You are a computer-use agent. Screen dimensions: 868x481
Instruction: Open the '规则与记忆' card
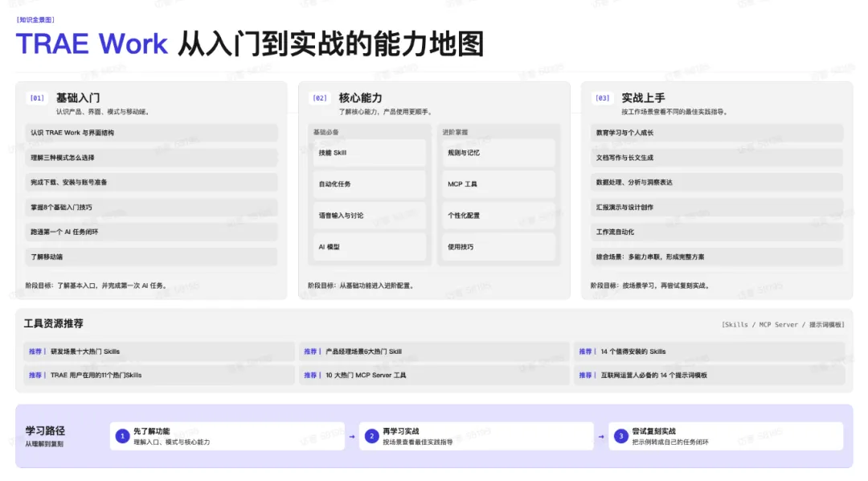pos(498,153)
